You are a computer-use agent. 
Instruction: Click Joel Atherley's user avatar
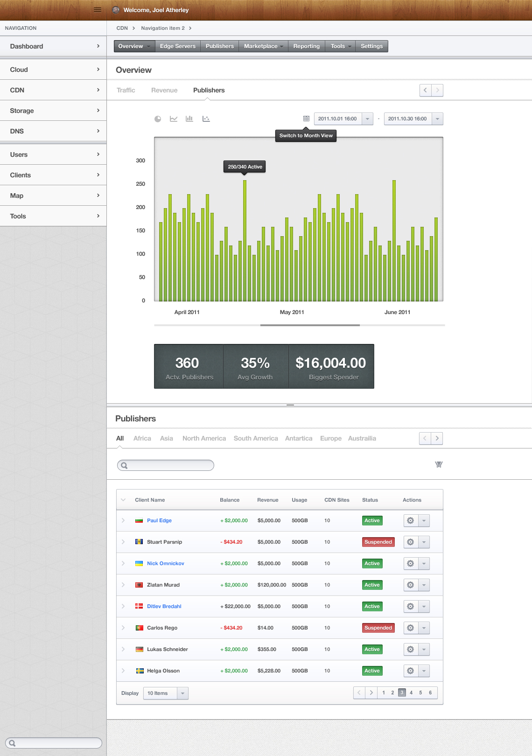pyautogui.click(x=116, y=10)
